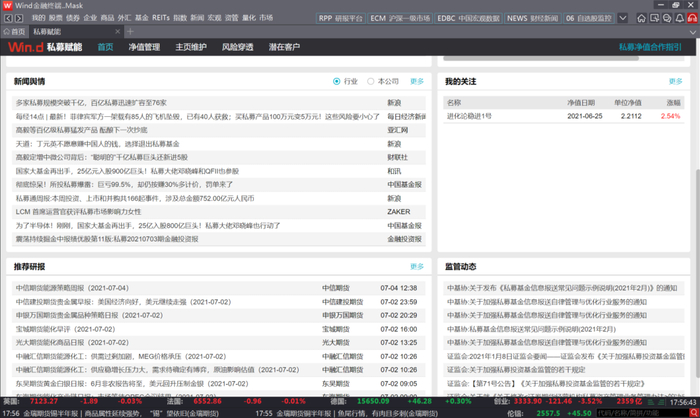This screenshot has height=418, width=700.
Task: Open the 债券 menu
Action: coord(73,18)
